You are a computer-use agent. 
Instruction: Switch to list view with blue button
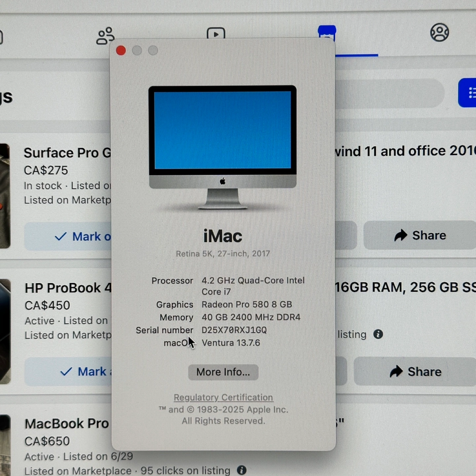point(467,93)
